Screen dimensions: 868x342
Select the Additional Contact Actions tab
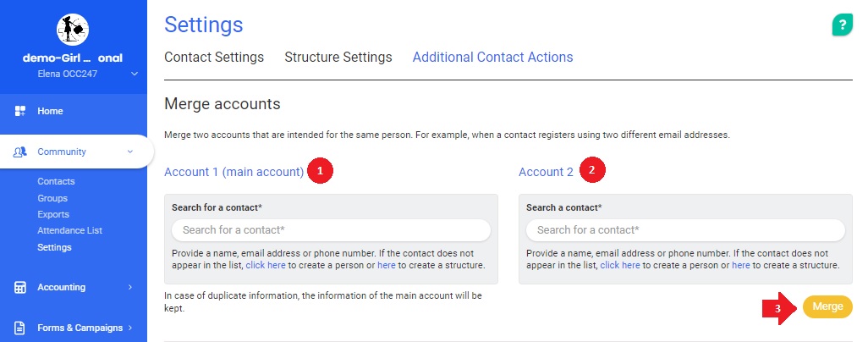(x=492, y=58)
